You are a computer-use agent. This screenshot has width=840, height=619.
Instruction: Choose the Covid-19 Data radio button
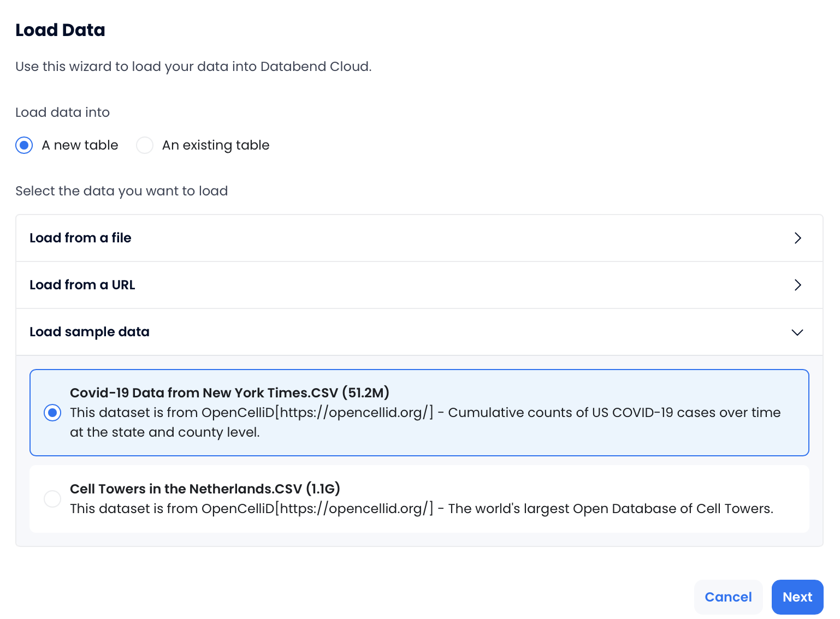point(52,413)
